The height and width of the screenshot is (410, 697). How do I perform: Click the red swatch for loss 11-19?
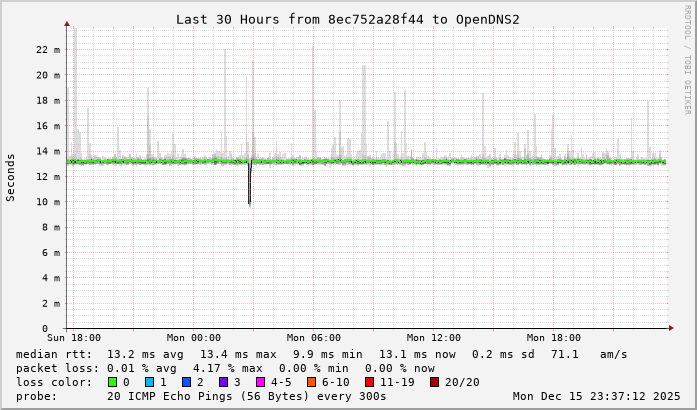pos(370,382)
